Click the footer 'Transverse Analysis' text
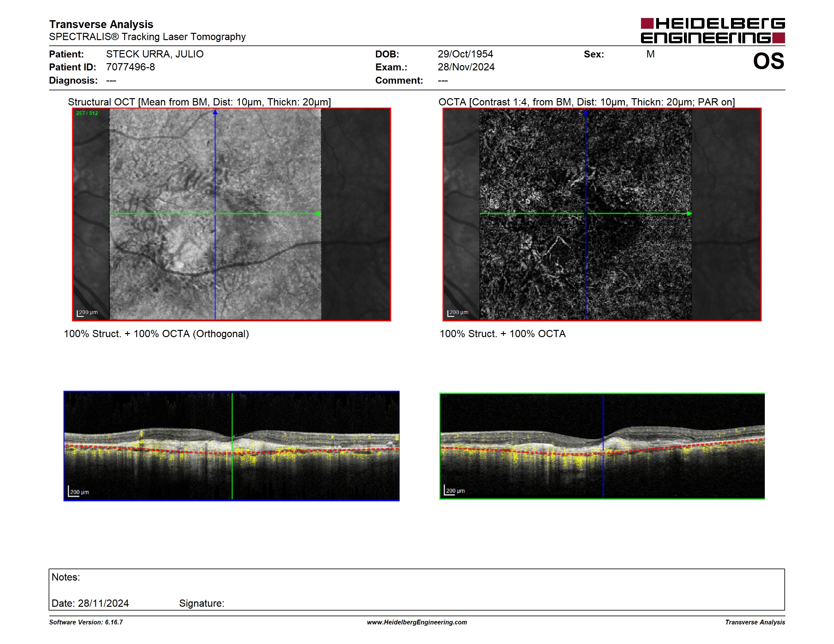834x644 pixels. tap(755, 622)
